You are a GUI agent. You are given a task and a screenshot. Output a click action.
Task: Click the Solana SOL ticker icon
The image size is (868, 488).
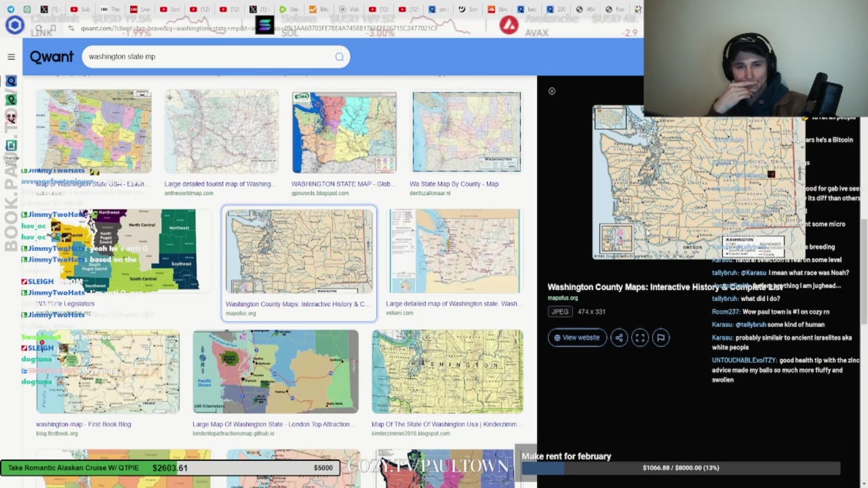[x=264, y=26]
